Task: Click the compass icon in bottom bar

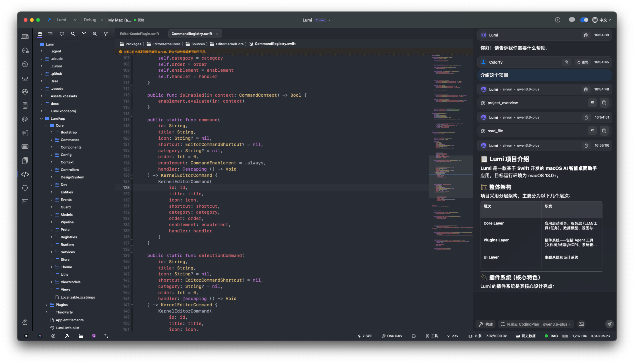Action: (53, 336)
